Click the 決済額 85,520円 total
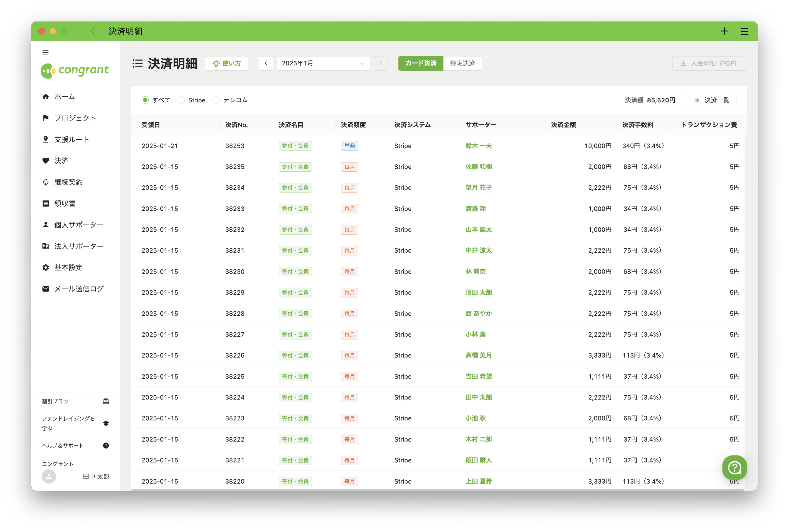 pos(650,100)
